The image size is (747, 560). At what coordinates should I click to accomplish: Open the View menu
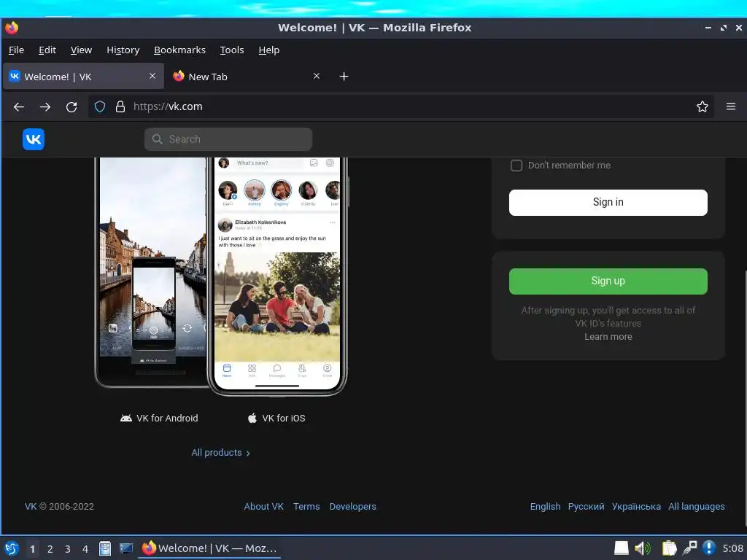(x=81, y=50)
